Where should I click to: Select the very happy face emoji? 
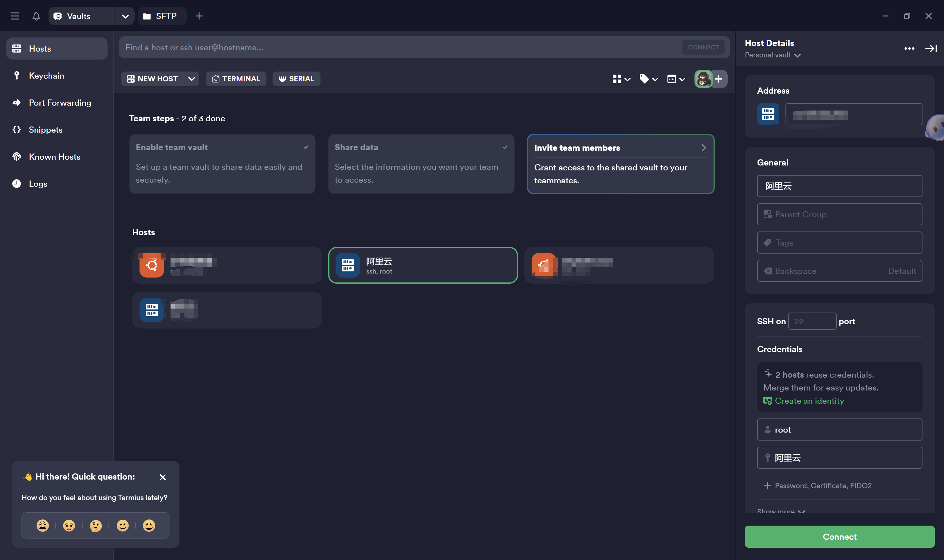click(x=149, y=525)
